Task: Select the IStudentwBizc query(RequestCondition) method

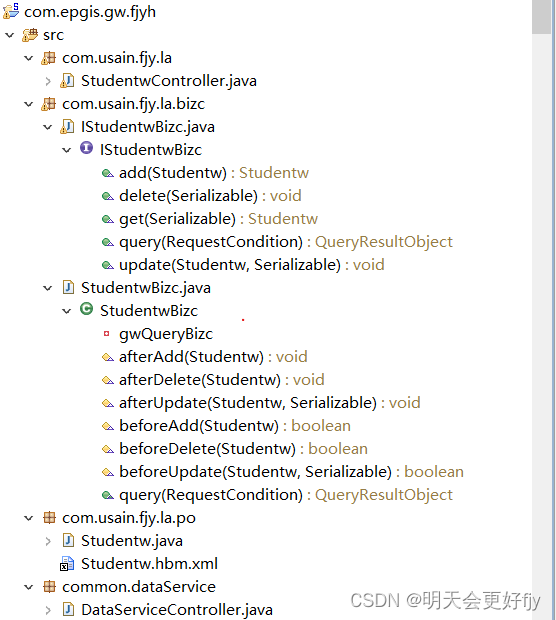Action: pos(286,242)
